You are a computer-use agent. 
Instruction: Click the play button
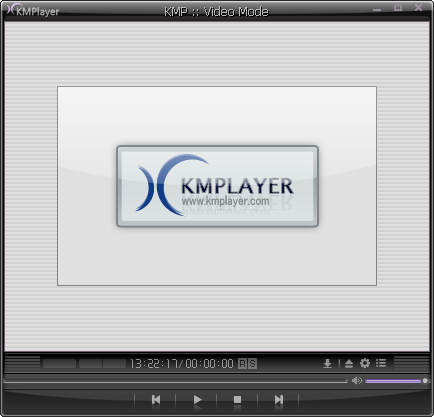[x=197, y=399]
